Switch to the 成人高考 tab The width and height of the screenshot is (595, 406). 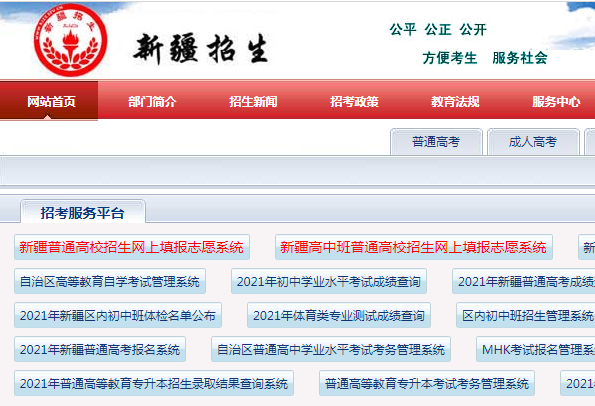tap(533, 142)
